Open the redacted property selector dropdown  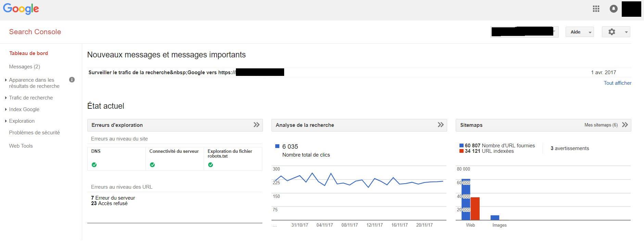[x=525, y=32]
